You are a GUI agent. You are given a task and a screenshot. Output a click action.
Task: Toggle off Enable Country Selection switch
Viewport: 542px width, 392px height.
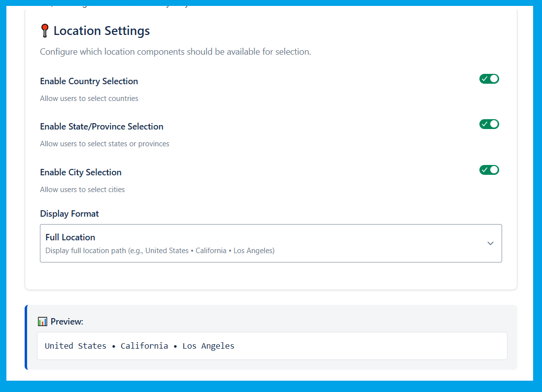pos(489,79)
